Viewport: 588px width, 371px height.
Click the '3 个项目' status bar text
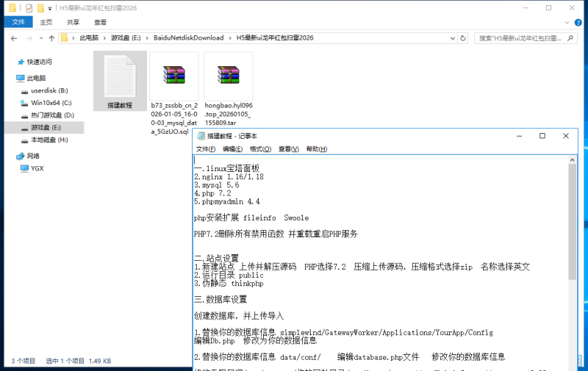[24, 361]
